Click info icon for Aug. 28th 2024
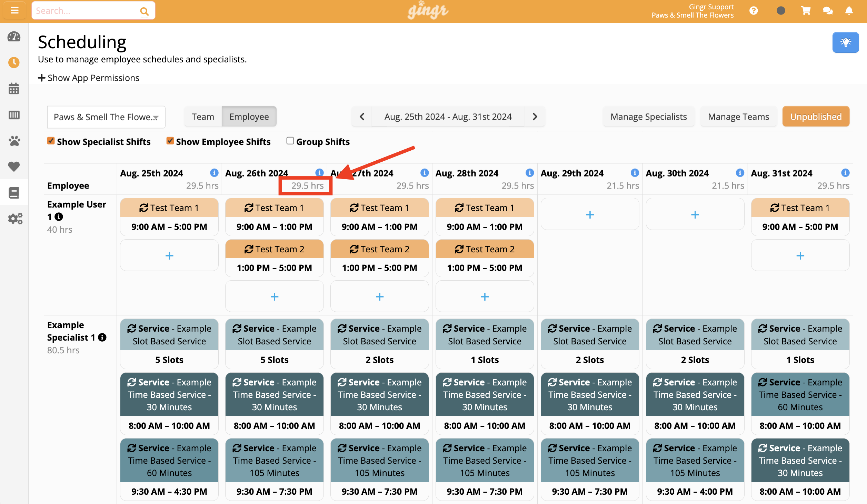This screenshot has height=504, width=867. point(530,173)
